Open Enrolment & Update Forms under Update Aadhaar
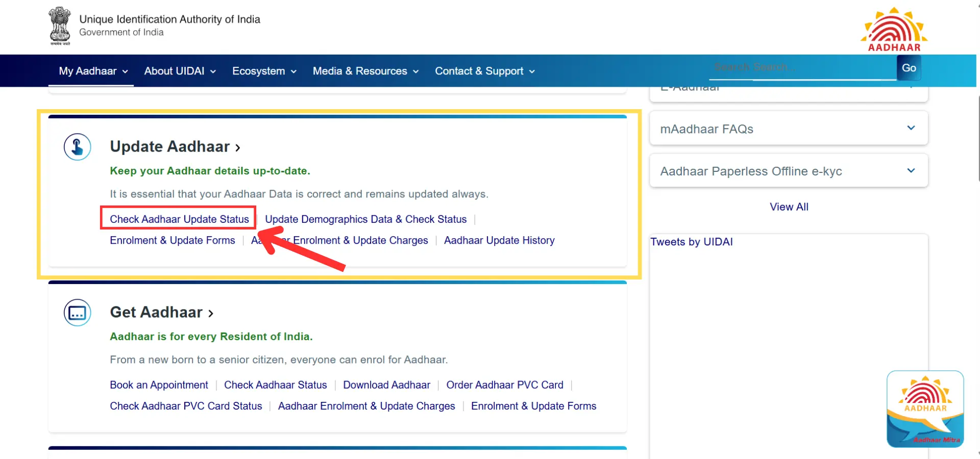Viewport: 980px width, 459px height. tap(173, 240)
